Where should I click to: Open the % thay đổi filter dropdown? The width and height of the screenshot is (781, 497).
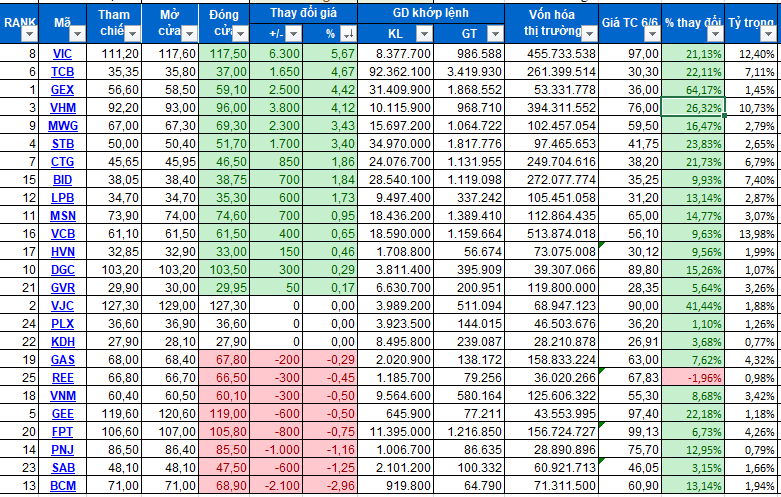click(715, 34)
